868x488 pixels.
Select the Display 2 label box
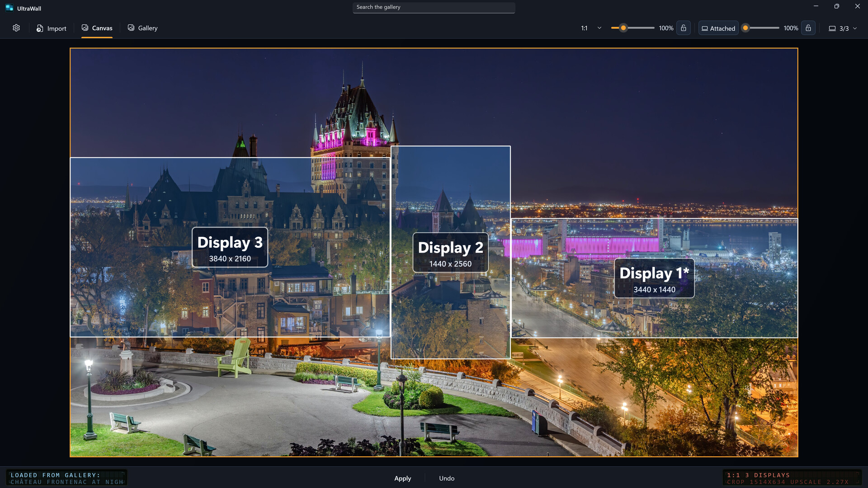click(450, 253)
